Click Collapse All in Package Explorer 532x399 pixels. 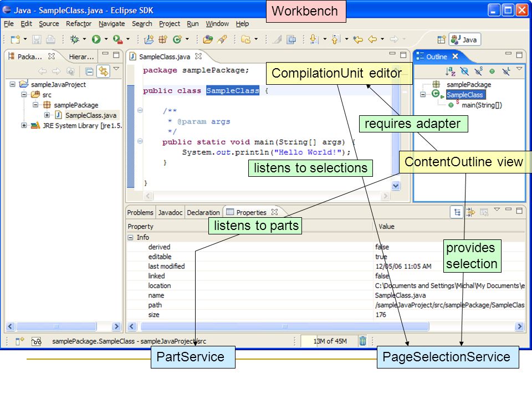tap(89, 71)
